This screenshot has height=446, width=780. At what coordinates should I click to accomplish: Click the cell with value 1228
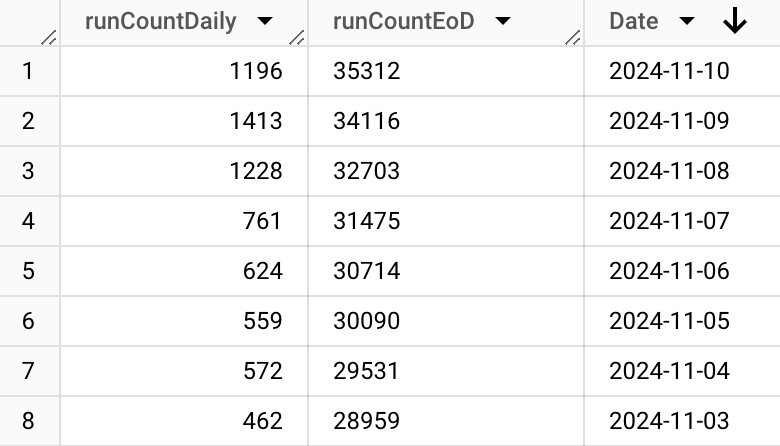pos(184,171)
